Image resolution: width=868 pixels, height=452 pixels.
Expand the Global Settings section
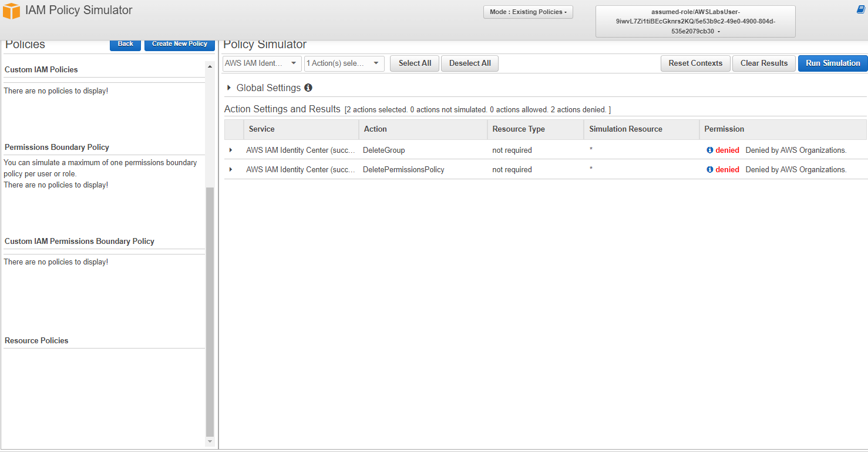click(x=229, y=88)
